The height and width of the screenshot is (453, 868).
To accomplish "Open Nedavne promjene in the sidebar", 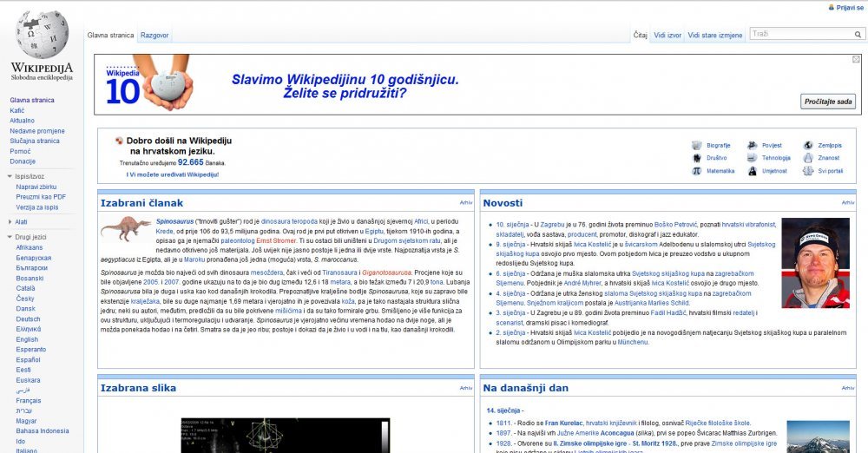I will click(x=37, y=131).
